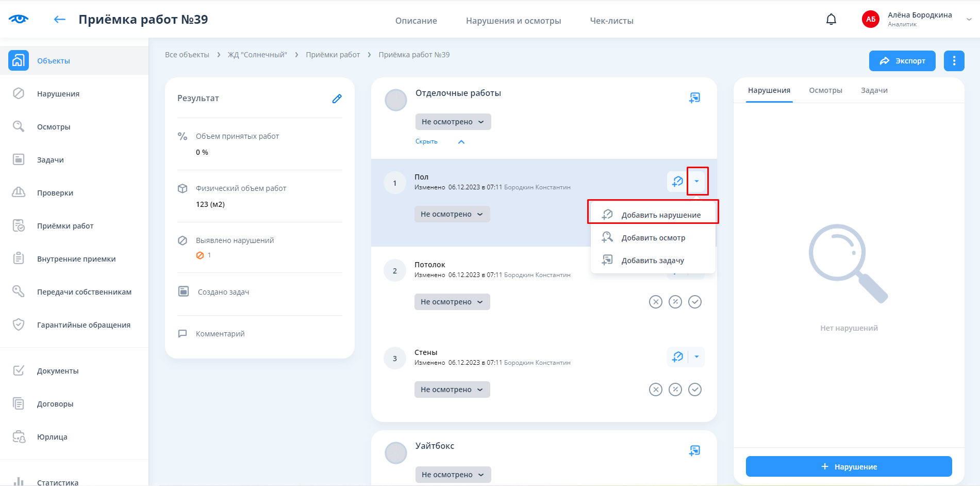Click add violation icon on Стены row
This screenshot has width=980, height=486.
(677, 357)
